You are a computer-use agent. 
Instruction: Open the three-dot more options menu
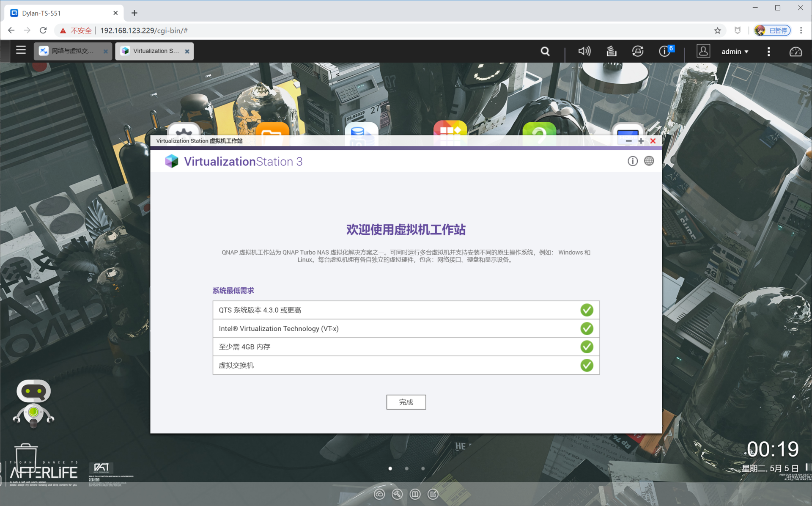tap(768, 51)
